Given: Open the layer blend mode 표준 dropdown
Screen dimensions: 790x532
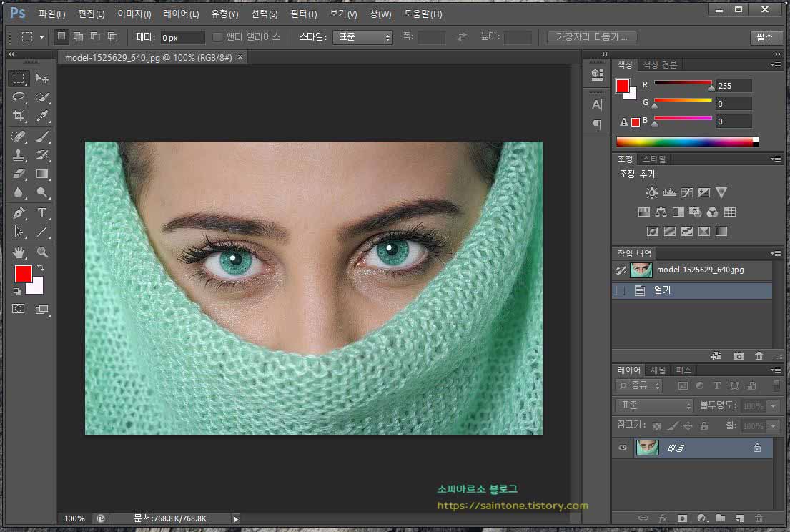Looking at the screenshot, I should (654, 405).
